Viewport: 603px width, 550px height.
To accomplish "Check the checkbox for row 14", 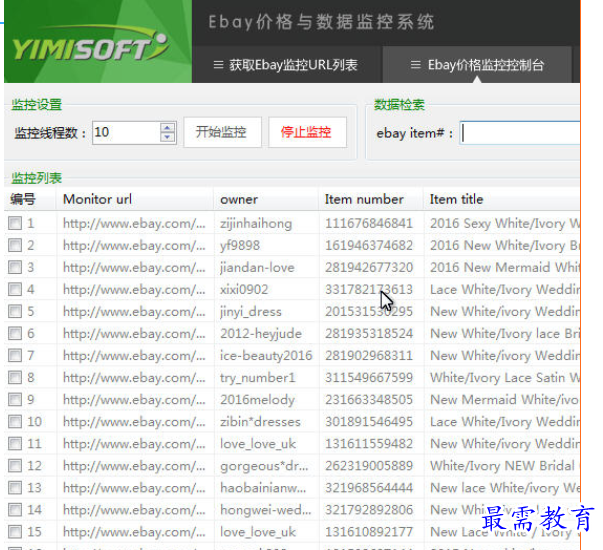I will (x=15, y=510).
